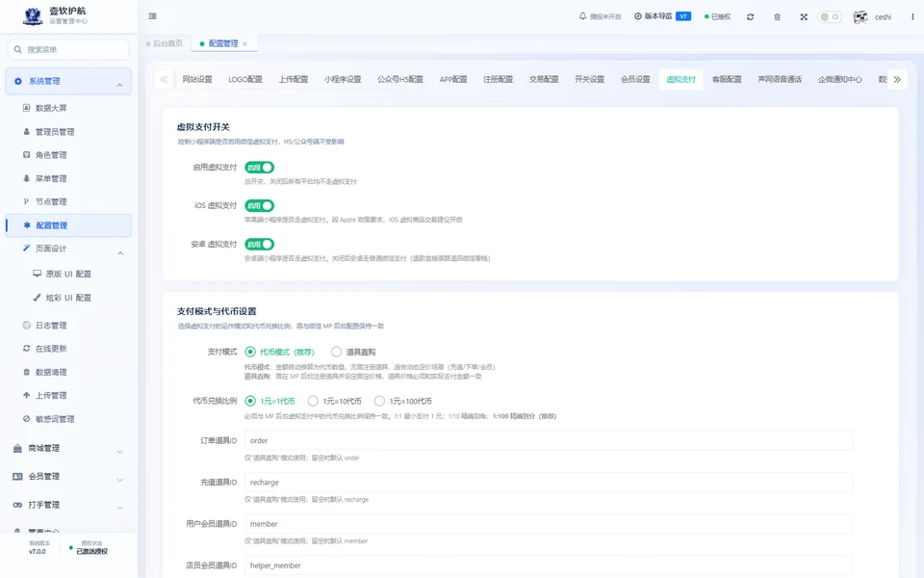Click the 用户会员道具ID input field

tap(548, 524)
